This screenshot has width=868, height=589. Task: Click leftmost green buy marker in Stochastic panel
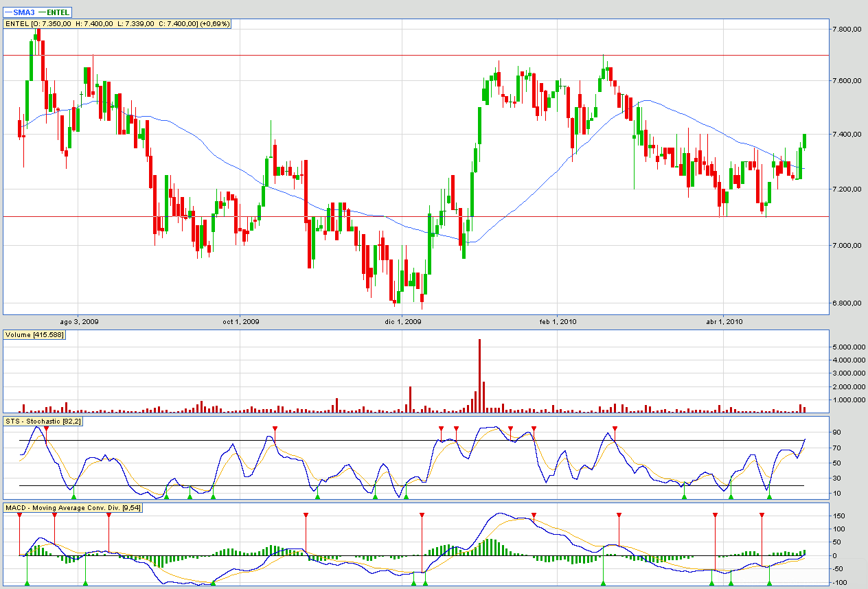[x=73, y=495]
